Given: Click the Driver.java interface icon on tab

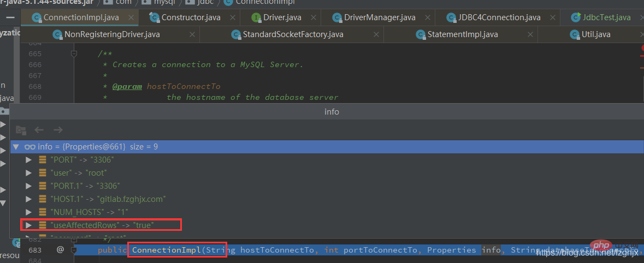Looking at the screenshot, I should click(x=256, y=17).
